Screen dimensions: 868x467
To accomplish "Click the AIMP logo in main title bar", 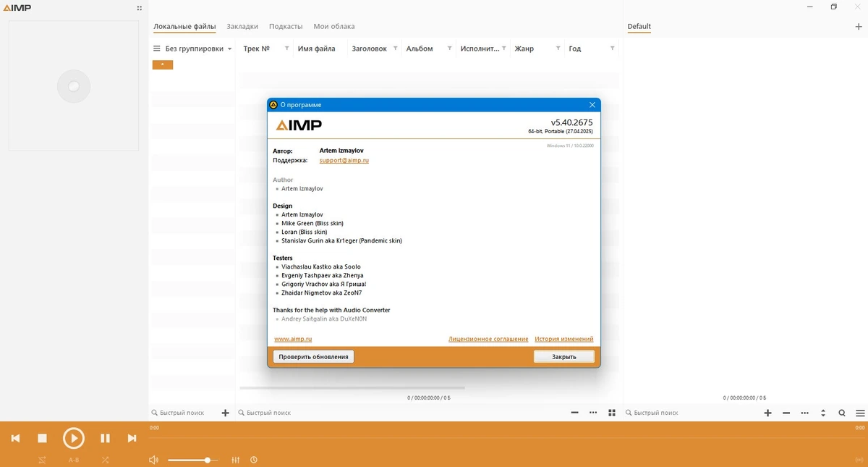I will click(x=17, y=8).
